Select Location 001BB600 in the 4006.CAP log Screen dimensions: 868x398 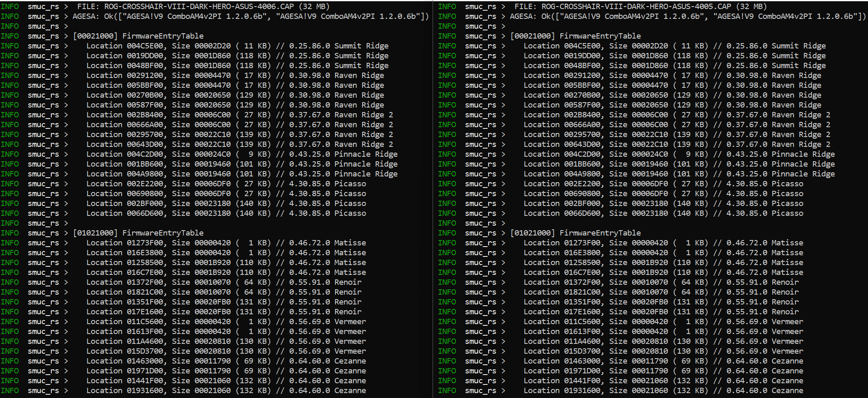coord(125,164)
